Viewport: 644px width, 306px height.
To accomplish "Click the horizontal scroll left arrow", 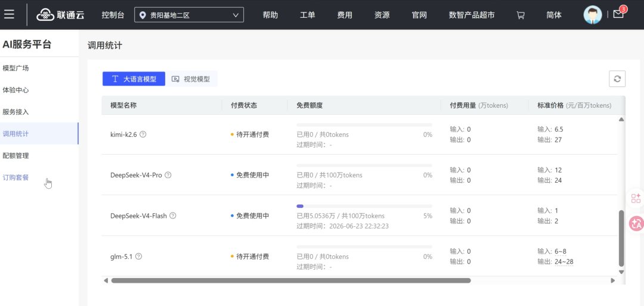I will pyautogui.click(x=106, y=280).
